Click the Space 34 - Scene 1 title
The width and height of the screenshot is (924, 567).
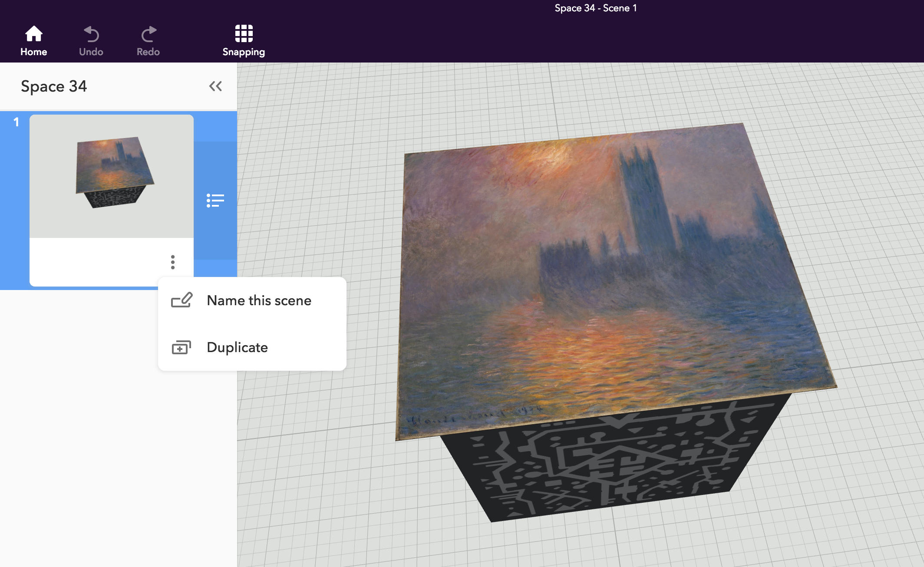pyautogui.click(x=595, y=8)
